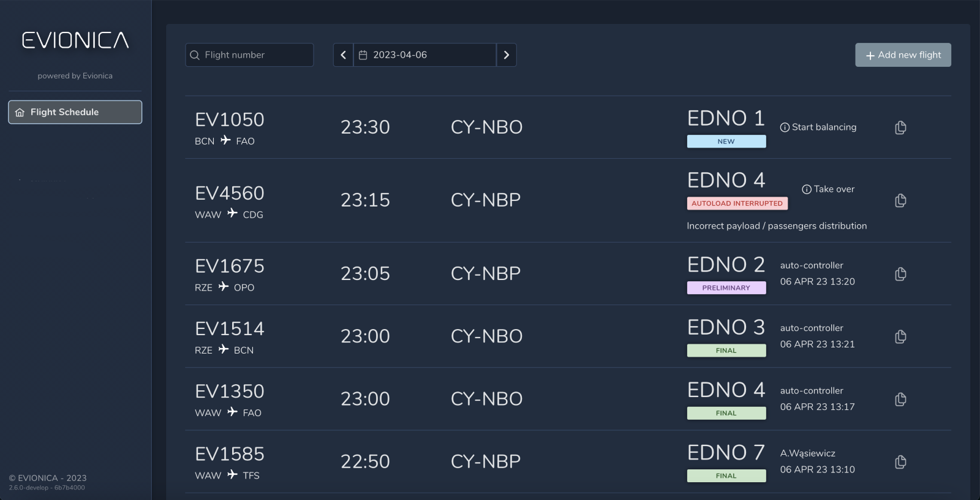Click the copy icon for flight EV4560
This screenshot has height=500, width=980.
(x=900, y=200)
